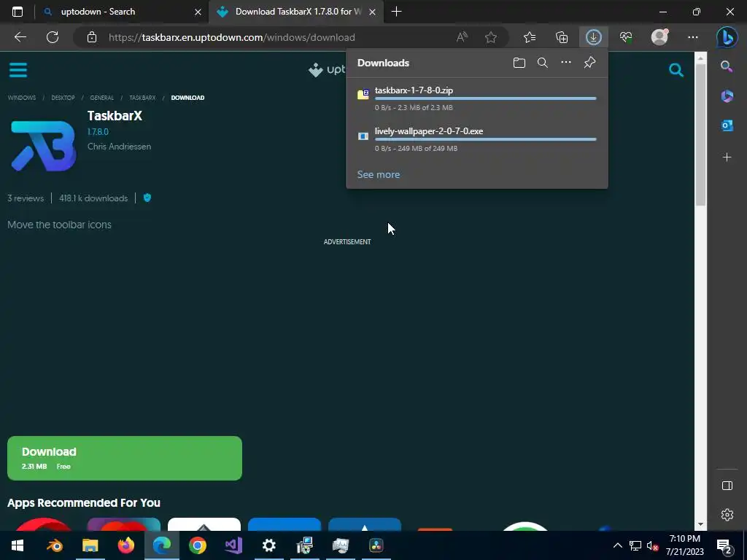747x560 pixels.
Task: Go back with the browser back arrow
Action: [20, 37]
